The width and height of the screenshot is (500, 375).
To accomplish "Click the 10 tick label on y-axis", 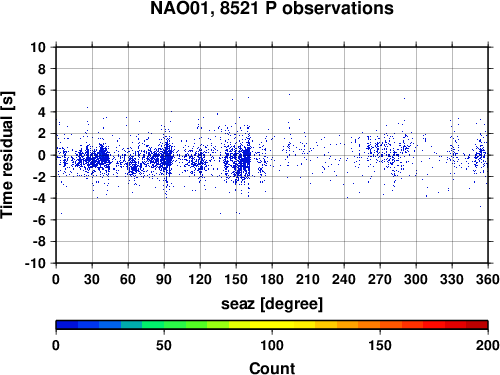I will coord(38,47).
